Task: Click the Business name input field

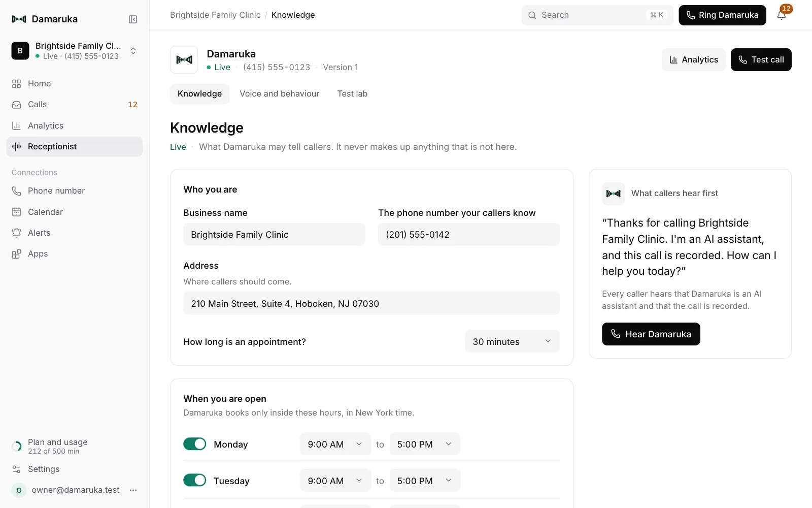Action: (x=275, y=235)
